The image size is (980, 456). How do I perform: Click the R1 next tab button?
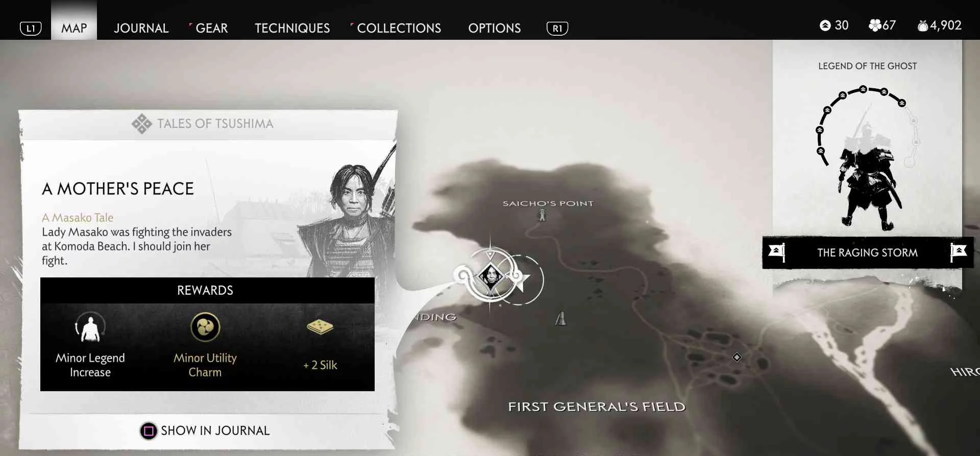[557, 29]
